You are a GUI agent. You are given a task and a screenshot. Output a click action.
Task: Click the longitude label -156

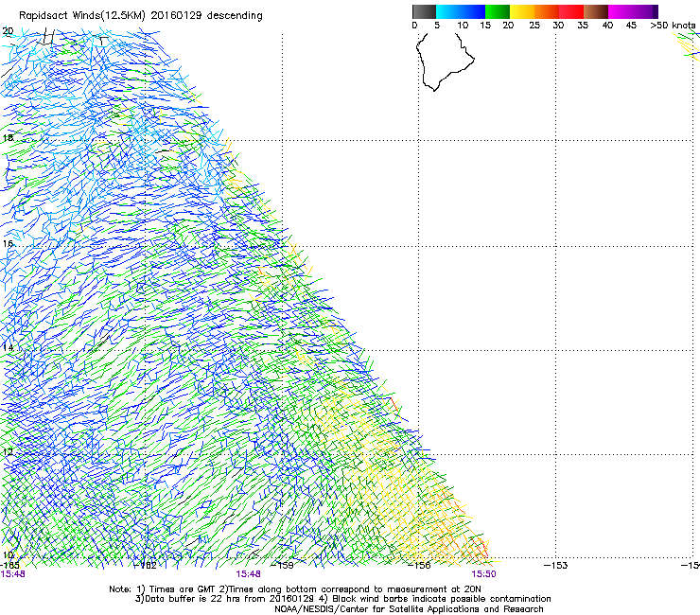[419, 566]
